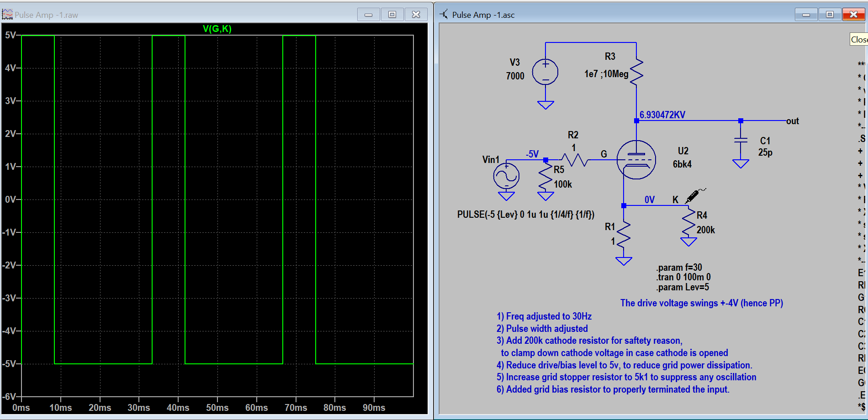Image resolution: width=868 pixels, height=420 pixels.
Task: Click the drive voltage swings comment
Action: (x=702, y=303)
